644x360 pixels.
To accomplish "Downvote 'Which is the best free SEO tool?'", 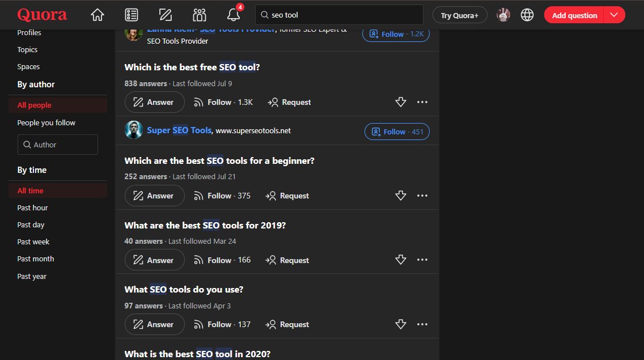I will [400, 102].
